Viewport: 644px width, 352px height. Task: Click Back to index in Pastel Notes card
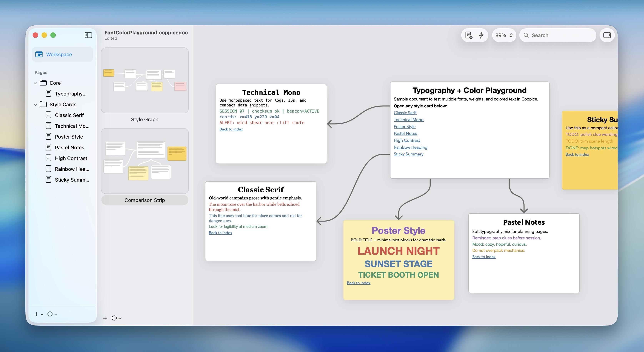484,257
